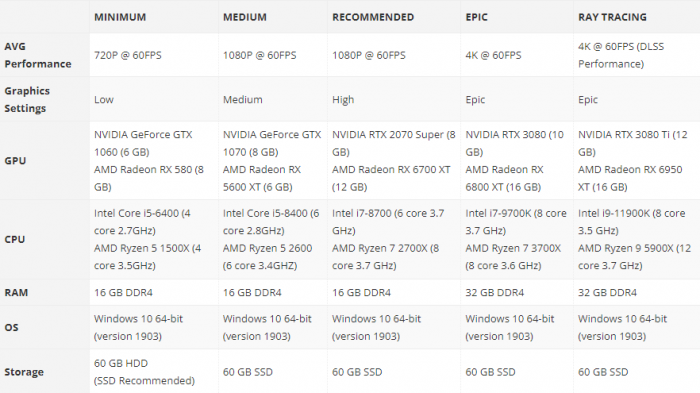Click the Storage row label
The image size is (700, 393).
tap(24, 372)
